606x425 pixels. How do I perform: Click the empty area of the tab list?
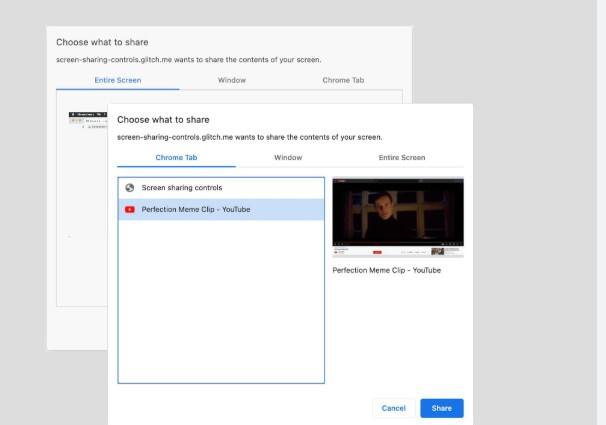click(x=221, y=300)
